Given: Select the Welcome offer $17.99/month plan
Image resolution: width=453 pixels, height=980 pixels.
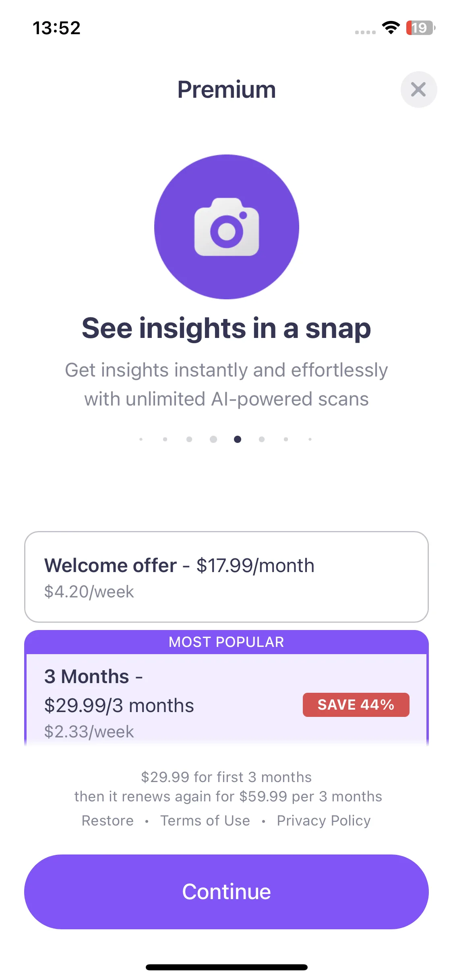Looking at the screenshot, I should (226, 577).
